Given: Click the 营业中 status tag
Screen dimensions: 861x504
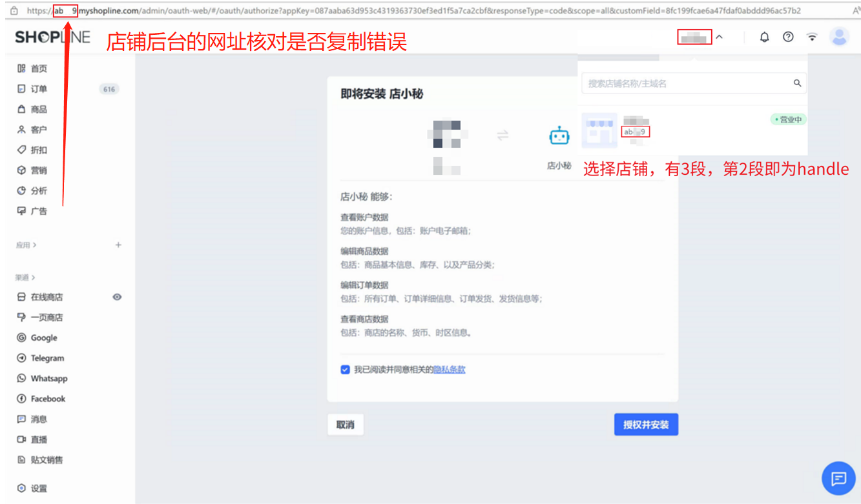Looking at the screenshot, I should pos(789,119).
